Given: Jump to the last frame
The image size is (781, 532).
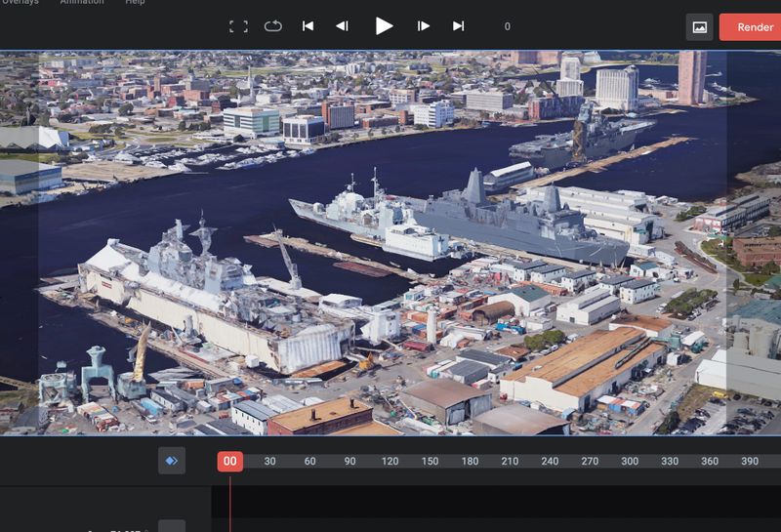Looking at the screenshot, I should (458, 26).
